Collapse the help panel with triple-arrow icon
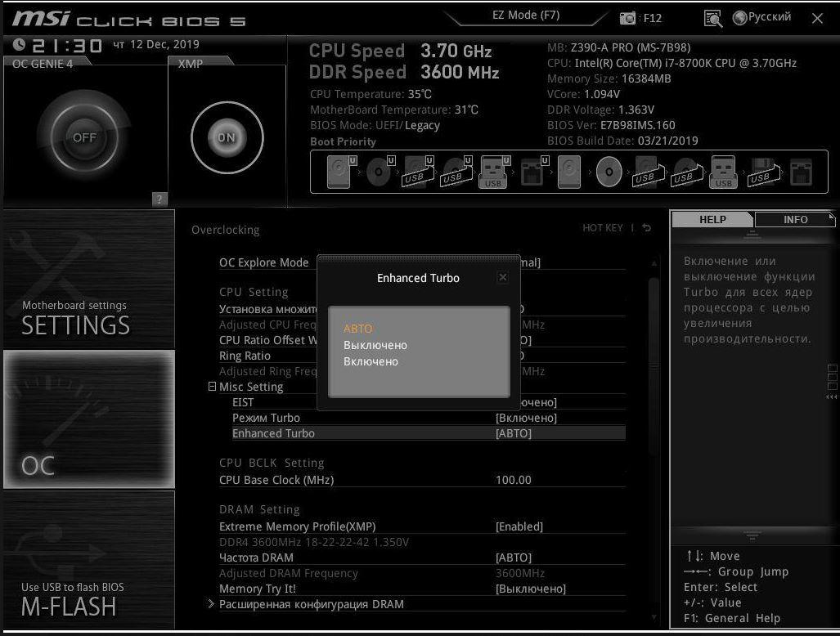The image size is (840, 636). (832, 397)
